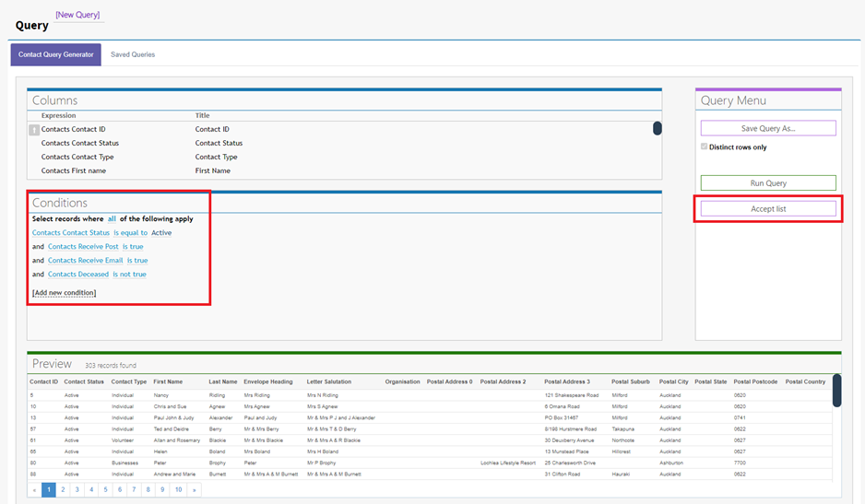Click the [Add new condition] link
This screenshot has width=865, height=504.
64,293
